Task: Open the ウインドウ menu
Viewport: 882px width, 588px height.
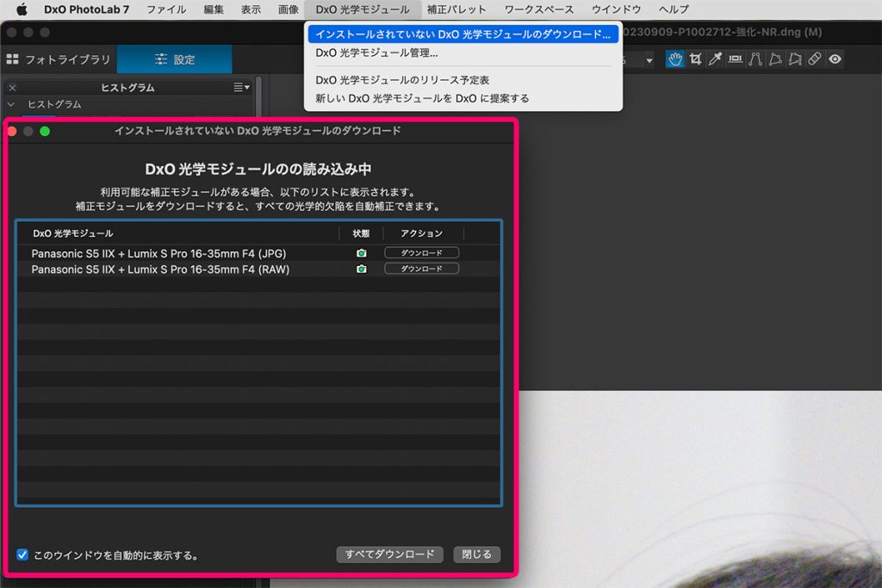Action: pos(616,9)
